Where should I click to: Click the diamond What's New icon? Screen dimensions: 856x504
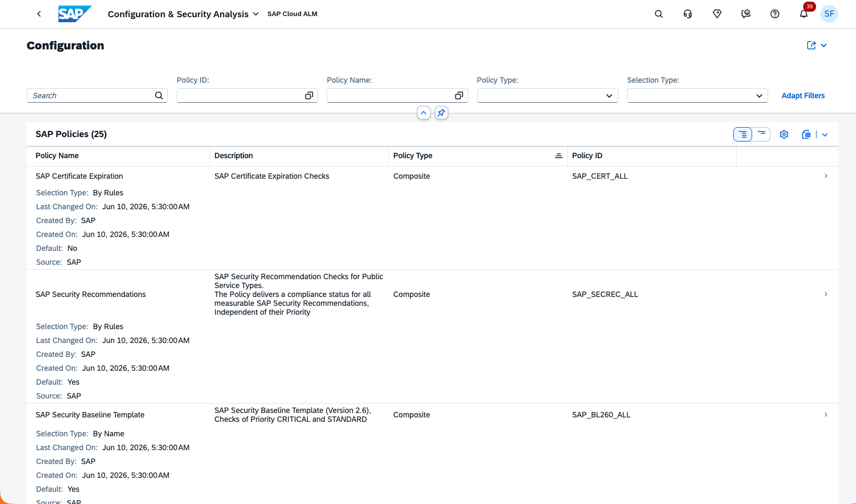pyautogui.click(x=717, y=14)
